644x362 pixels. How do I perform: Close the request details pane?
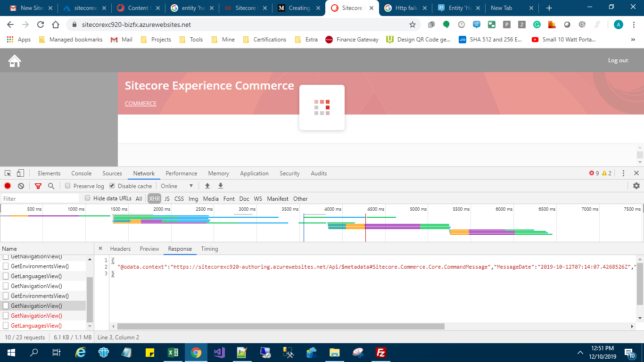tap(100, 248)
